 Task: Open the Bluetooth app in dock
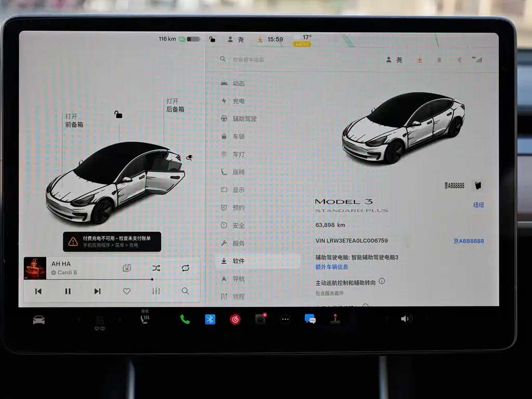[210, 320]
